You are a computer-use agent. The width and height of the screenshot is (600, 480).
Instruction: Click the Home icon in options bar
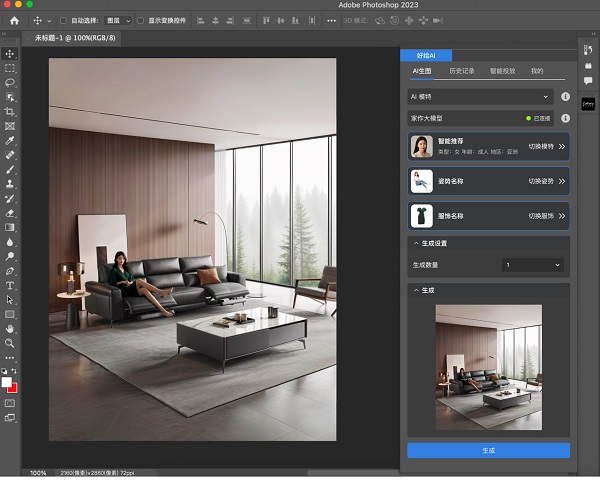14,20
